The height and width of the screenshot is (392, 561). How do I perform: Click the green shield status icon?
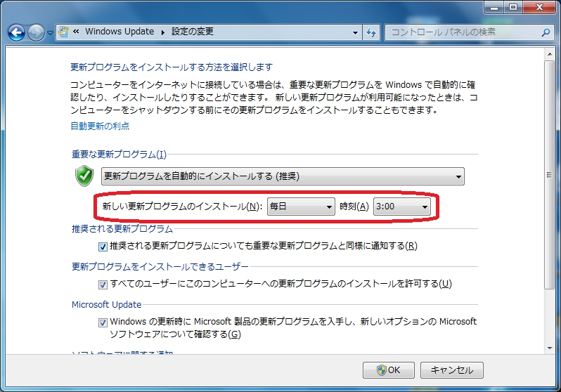tap(84, 176)
